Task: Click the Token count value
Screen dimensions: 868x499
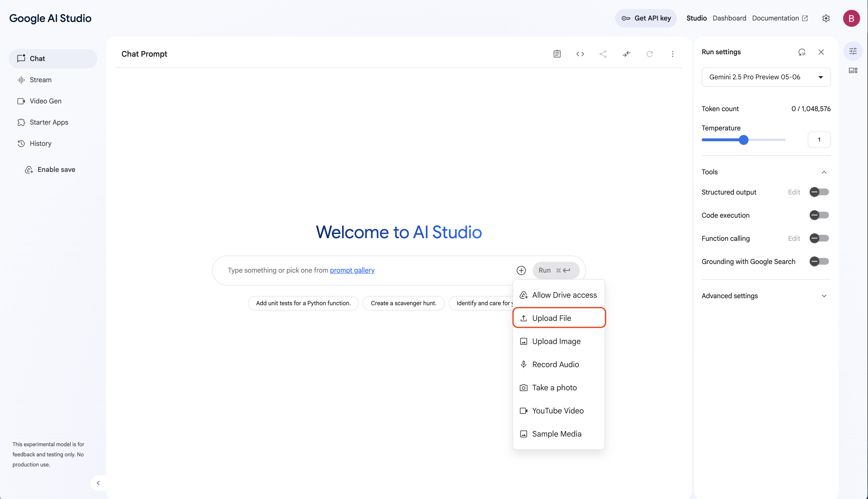Action: (x=811, y=109)
